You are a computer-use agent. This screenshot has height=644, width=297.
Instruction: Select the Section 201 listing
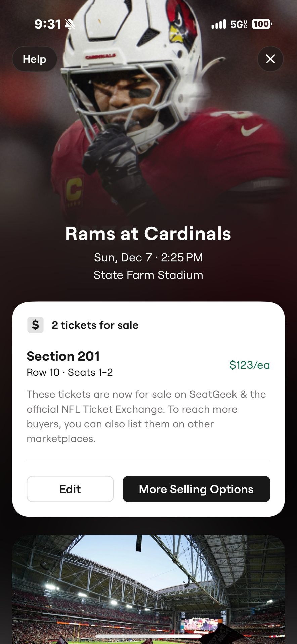point(63,356)
